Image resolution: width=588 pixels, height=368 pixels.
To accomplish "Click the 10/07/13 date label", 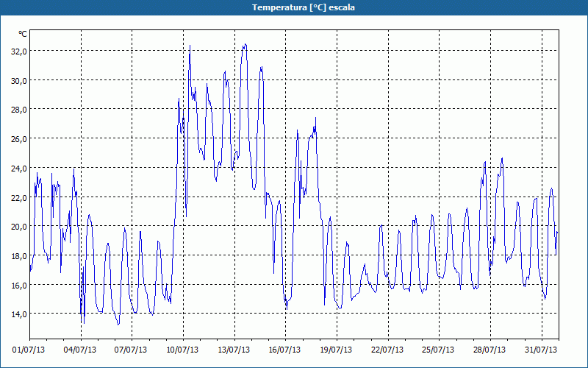I will (182, 350).
